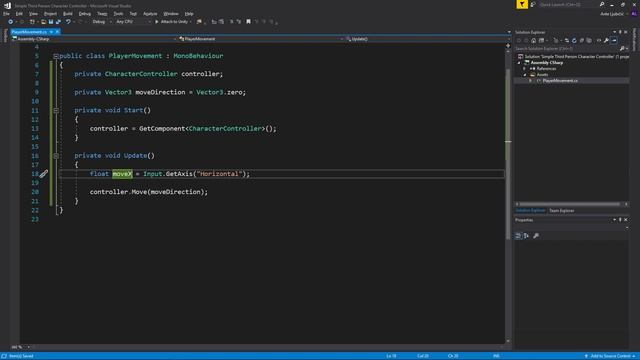Open the Debug configuration dropdown
Image resolution: width=640 pixels, height=360 pixels.
(101, 22)
